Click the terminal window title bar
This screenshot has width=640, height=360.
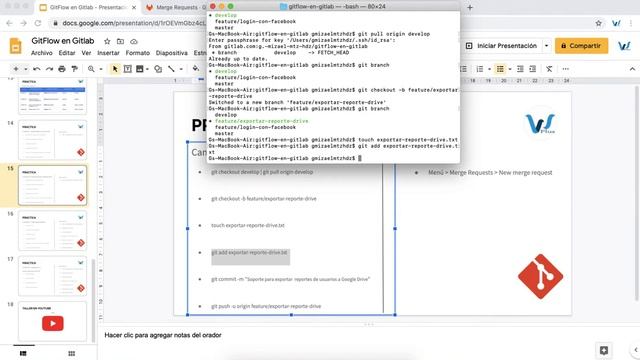coord(333,7)
